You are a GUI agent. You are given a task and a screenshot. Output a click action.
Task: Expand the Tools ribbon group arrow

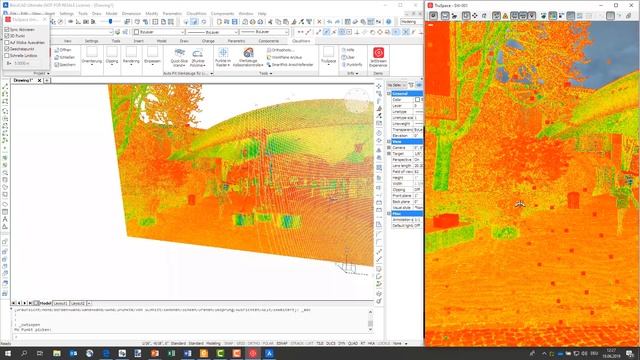pyautogui.click(x=271, y=73)
